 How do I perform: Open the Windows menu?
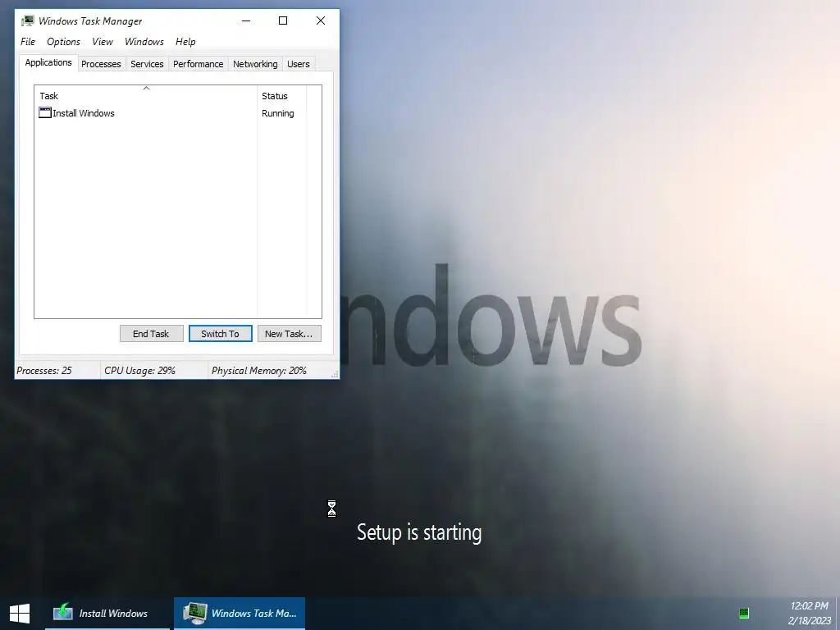click(x=144, y=42)
